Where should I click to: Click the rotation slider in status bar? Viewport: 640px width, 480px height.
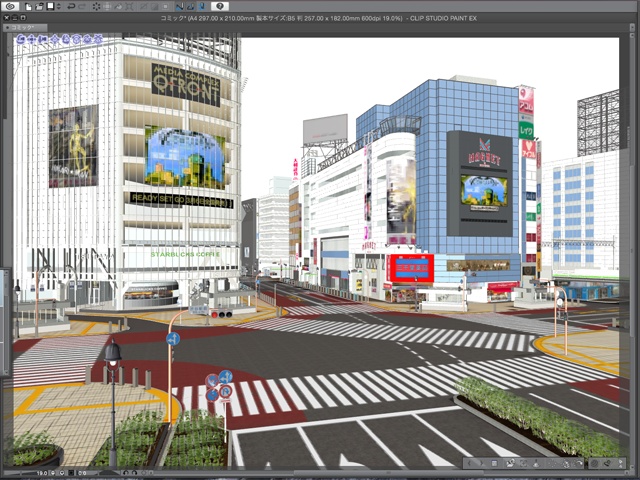click(x=109, y=473)
